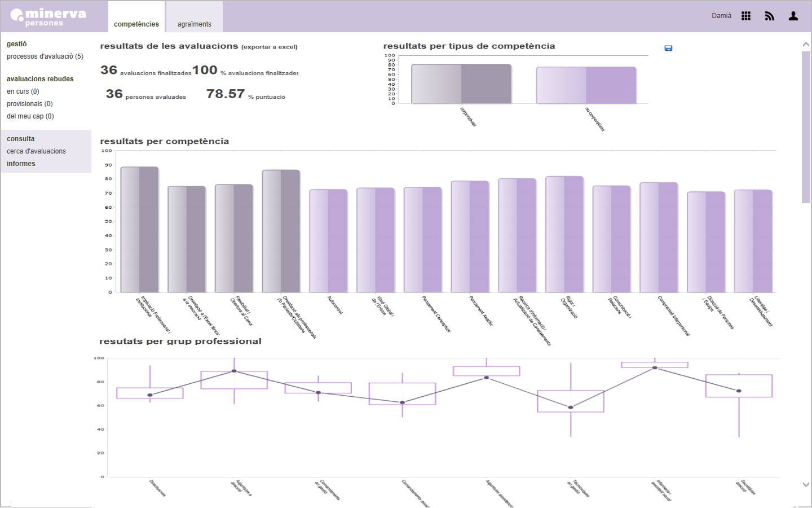812x508 pixels.
Task: Click the Orientació a l'Excel·lència bar
Action: [187, 239]
